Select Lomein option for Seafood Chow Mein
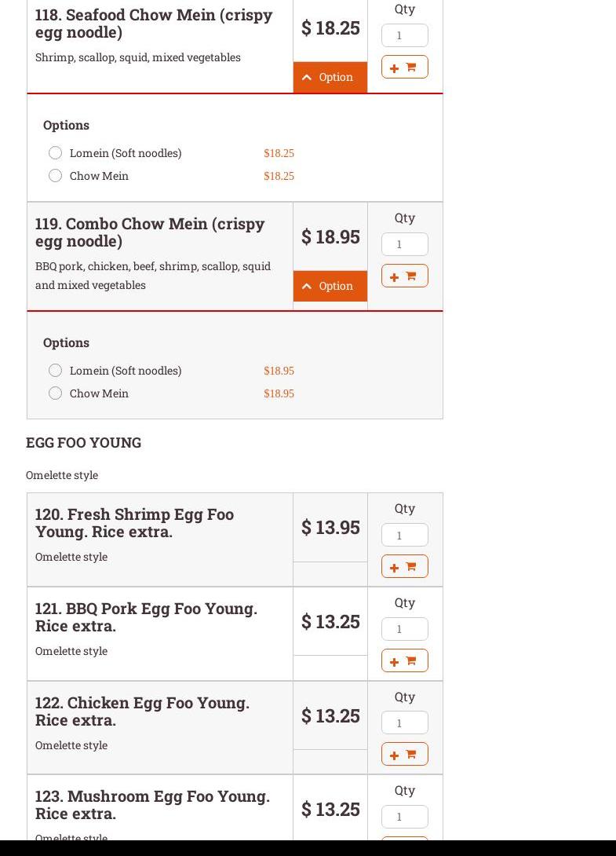This screenshot has width=616, height=856. point(56,153)
